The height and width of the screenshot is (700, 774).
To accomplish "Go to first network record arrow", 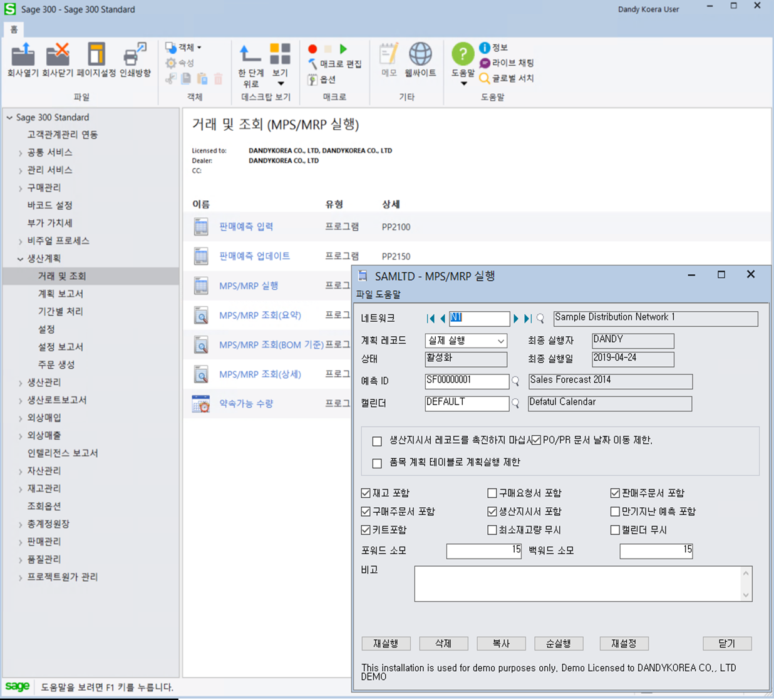I will tap(430, 319).
